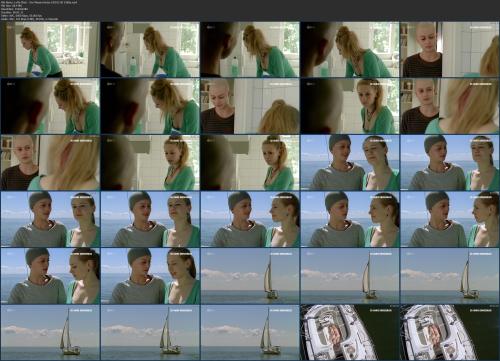This screenshot has height=361, width=500.
Task: Select the first thumbnail in the third row
Action: coord(50,163)
